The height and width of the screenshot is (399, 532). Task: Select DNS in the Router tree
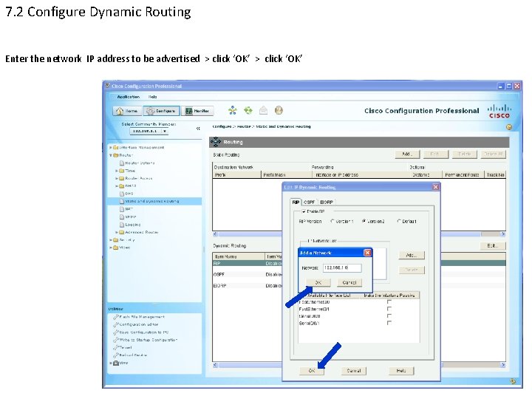point(126,194)
